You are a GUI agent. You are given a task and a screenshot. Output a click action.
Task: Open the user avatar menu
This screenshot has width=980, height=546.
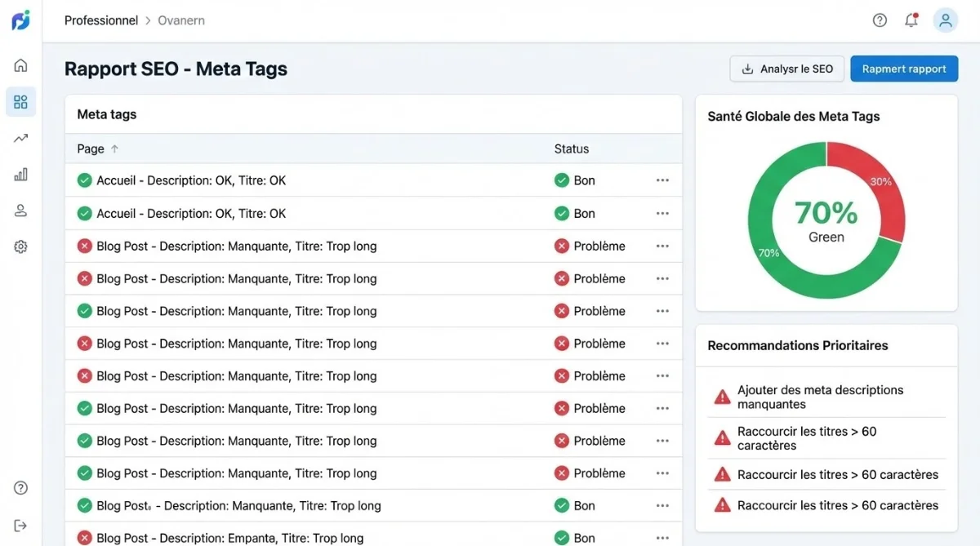point(946,20)
